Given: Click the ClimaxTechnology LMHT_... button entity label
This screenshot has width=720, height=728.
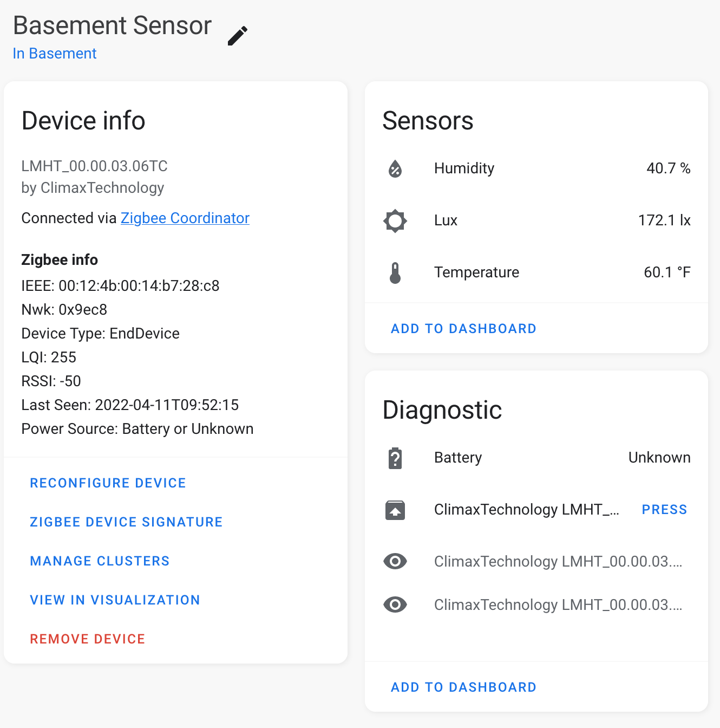Looking at the screenshot, I should coord(527,510).
